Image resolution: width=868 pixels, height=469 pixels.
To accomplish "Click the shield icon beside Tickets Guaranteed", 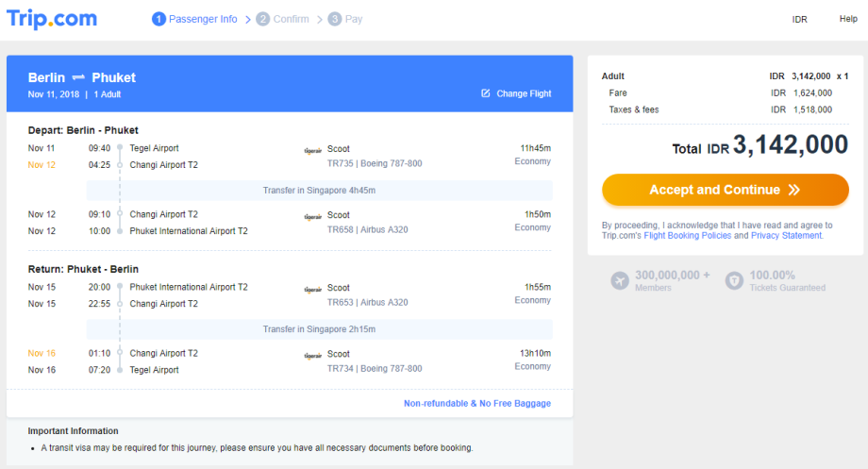I will coord(734,280).
